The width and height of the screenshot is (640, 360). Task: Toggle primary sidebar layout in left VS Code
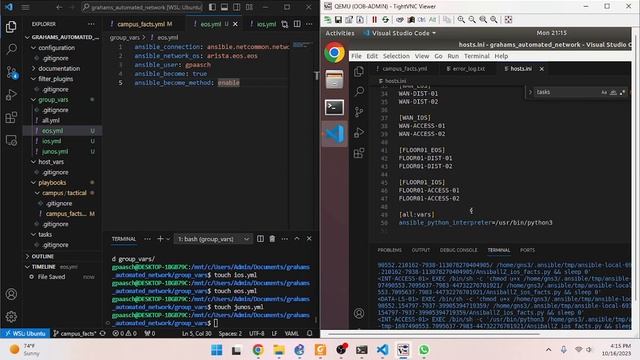tap(212, 7)
